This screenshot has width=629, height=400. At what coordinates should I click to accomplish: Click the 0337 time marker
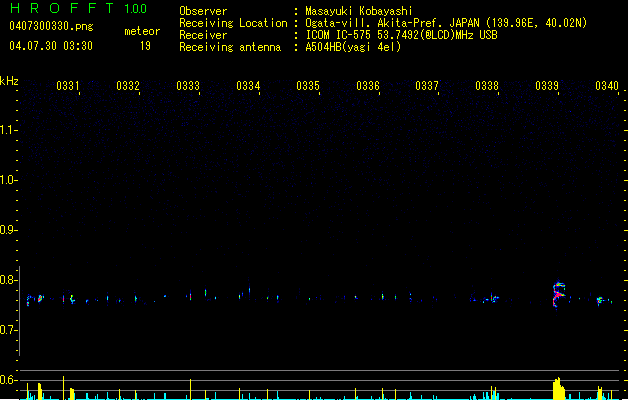(427, 86)
